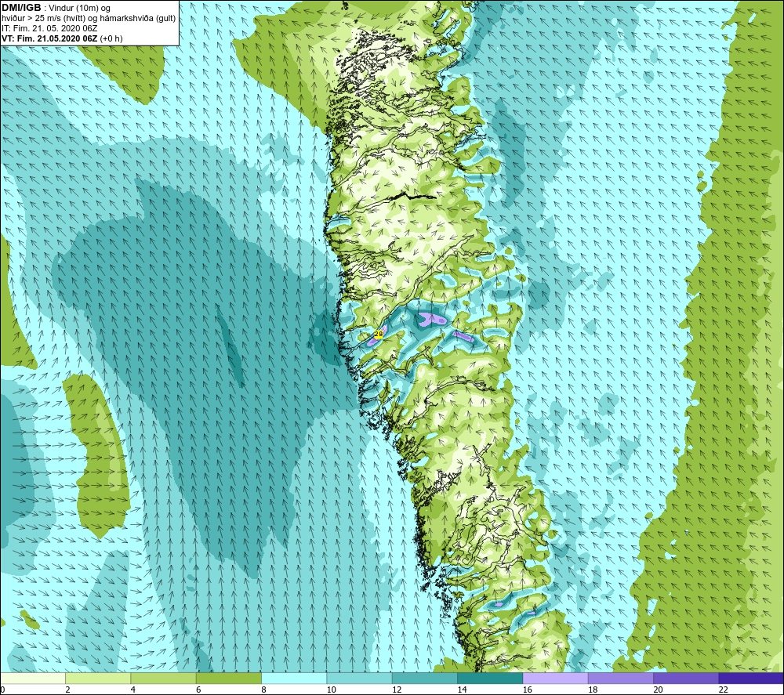This screenshot has width=784, height=695.
Task: Click the bold 'VT: Fim. 21.05.2020 06Z (+0 h)' line
Action: pos(62,38)
